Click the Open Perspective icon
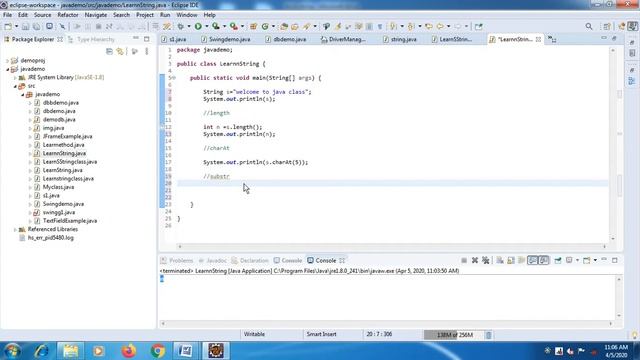 pyautogui.click(x=607, y=27)
